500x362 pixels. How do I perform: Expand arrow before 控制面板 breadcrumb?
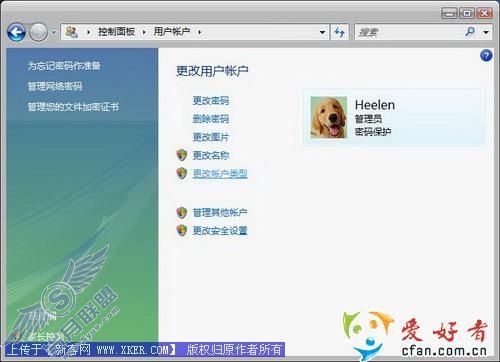click(88, 32)
